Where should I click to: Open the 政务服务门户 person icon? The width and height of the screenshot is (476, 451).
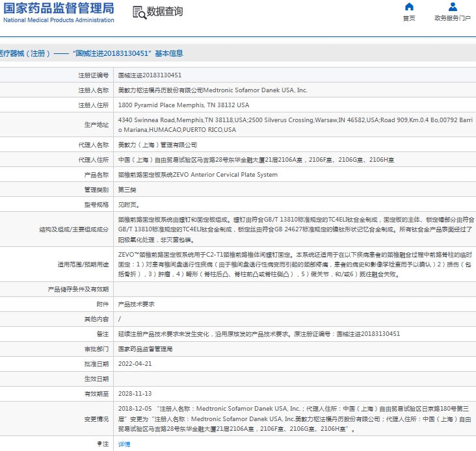click(453, 6)
